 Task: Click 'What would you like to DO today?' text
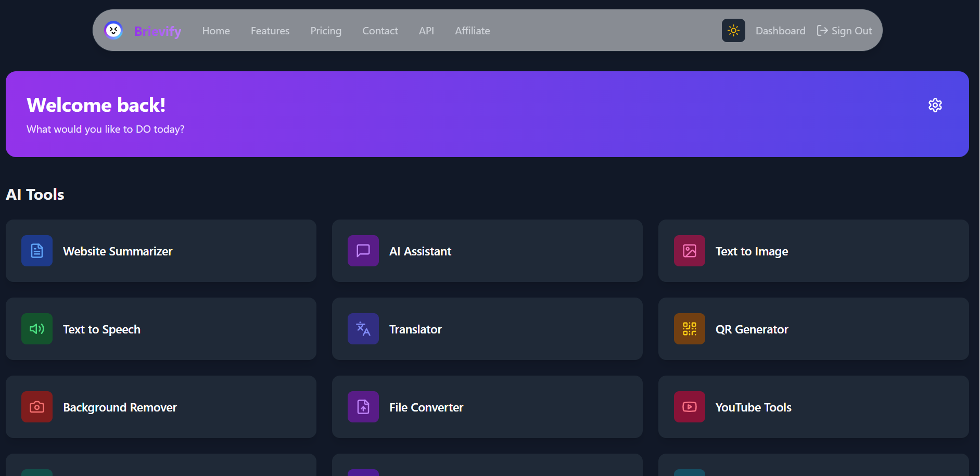coord(106,129)
